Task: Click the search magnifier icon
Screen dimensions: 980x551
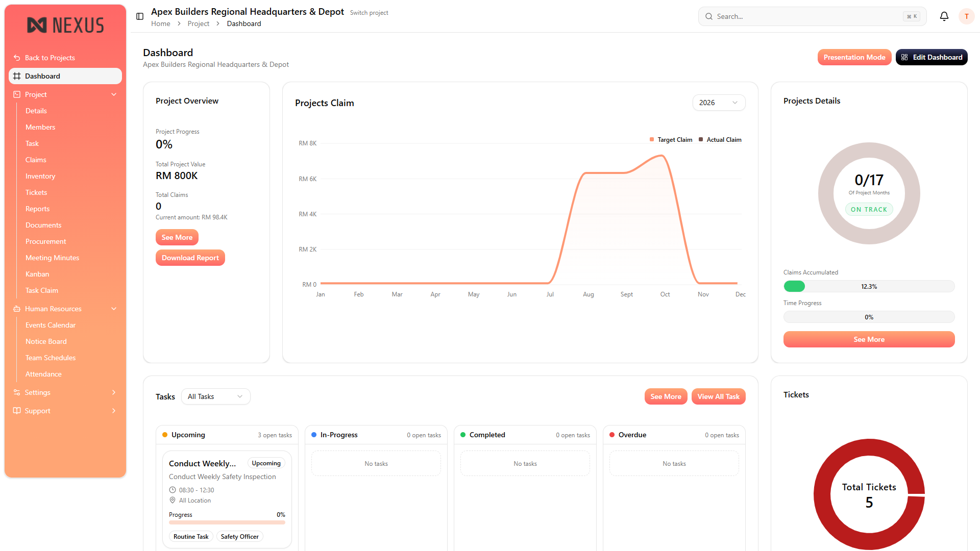Action: [709, 16]
